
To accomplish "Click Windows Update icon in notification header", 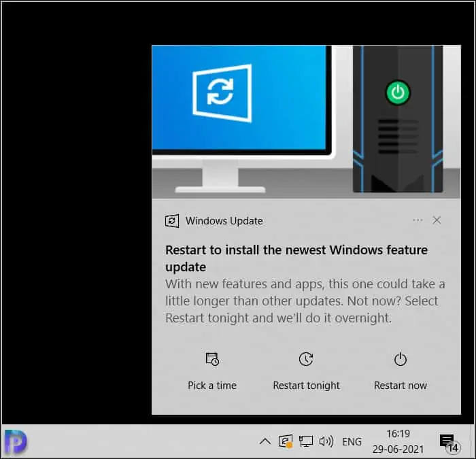I will (x=172, y=221).
